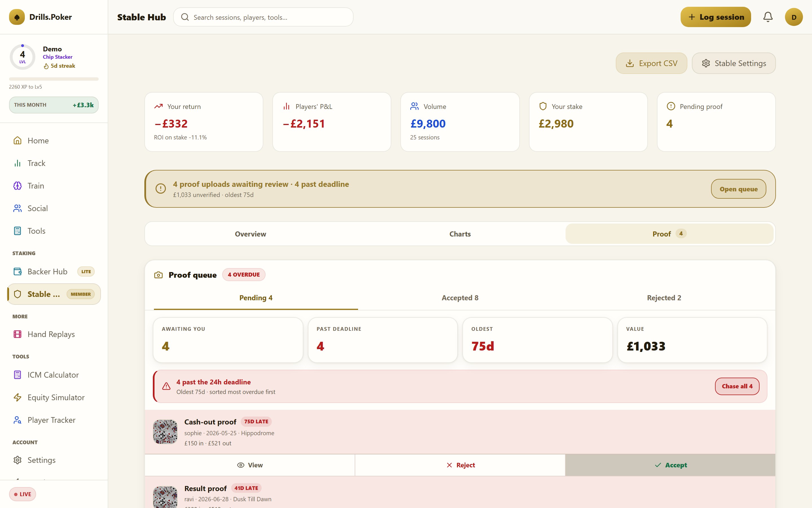
Task: Export data with Export CSV button
Action: click(651, 63)
